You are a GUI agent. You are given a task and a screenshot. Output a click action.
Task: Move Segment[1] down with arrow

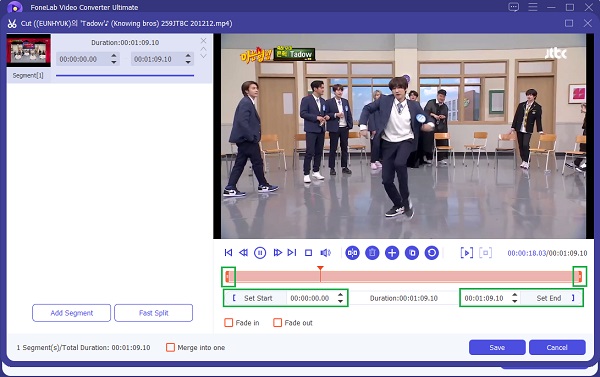point(204,56)
